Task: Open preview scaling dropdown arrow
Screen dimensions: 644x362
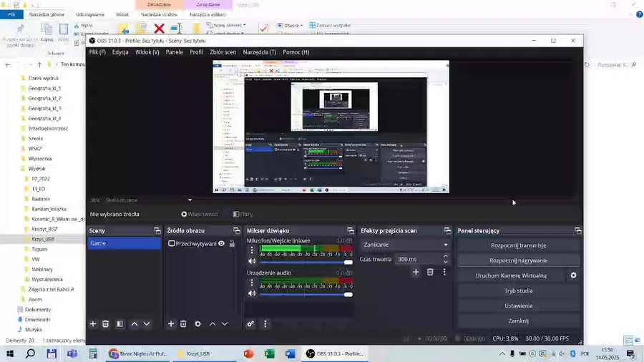Action: (190, 200)
